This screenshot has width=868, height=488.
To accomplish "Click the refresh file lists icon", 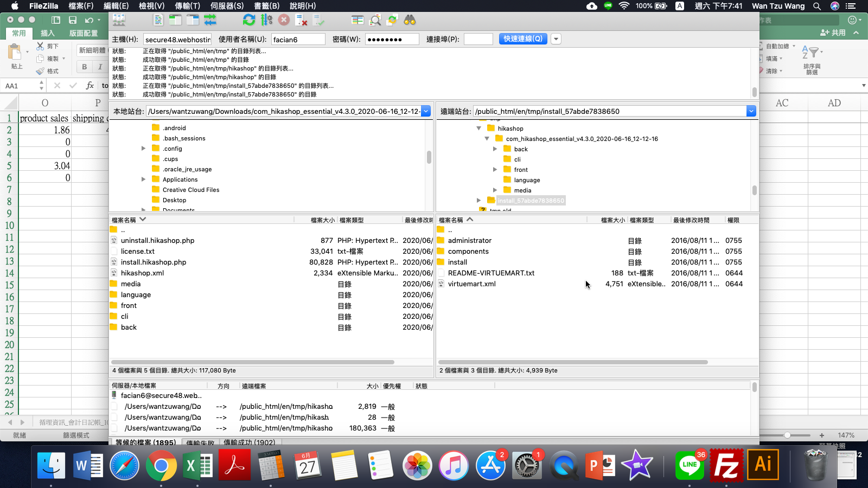I will [x=249, y=20].
